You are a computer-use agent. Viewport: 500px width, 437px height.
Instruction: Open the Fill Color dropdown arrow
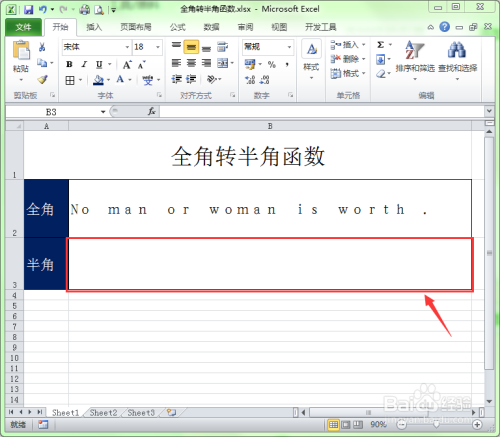coord(108,80)
